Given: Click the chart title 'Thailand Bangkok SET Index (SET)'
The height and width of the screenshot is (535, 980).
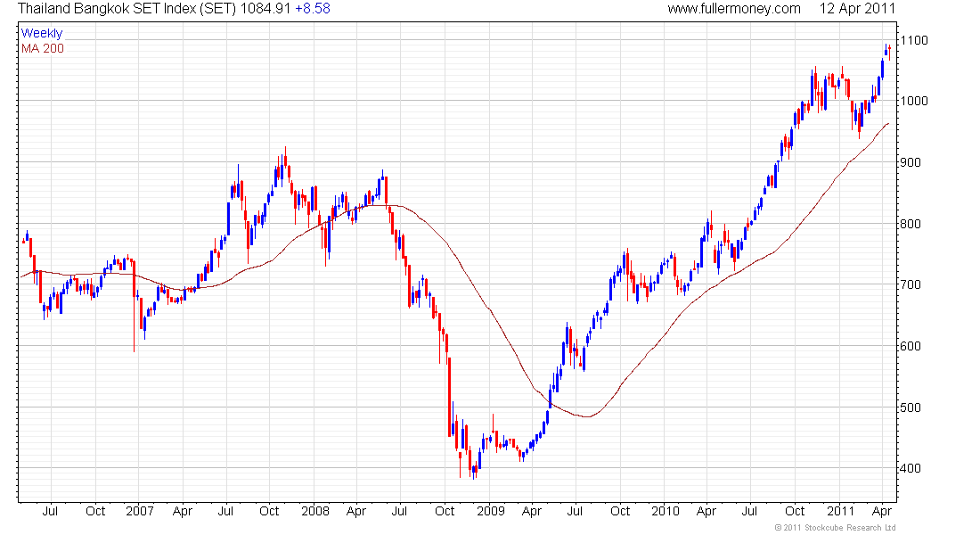Looking at the screenshot, I should 127,9.
